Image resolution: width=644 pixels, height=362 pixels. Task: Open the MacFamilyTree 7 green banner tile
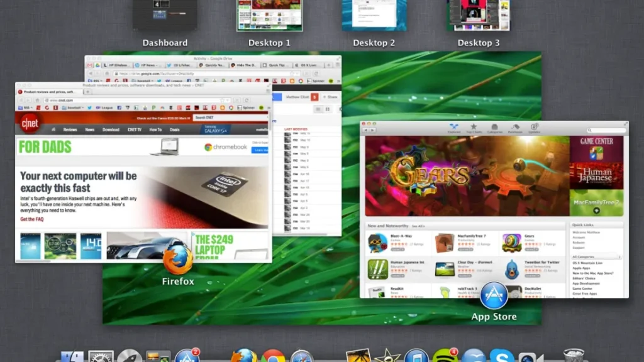(x=596, y=202)
